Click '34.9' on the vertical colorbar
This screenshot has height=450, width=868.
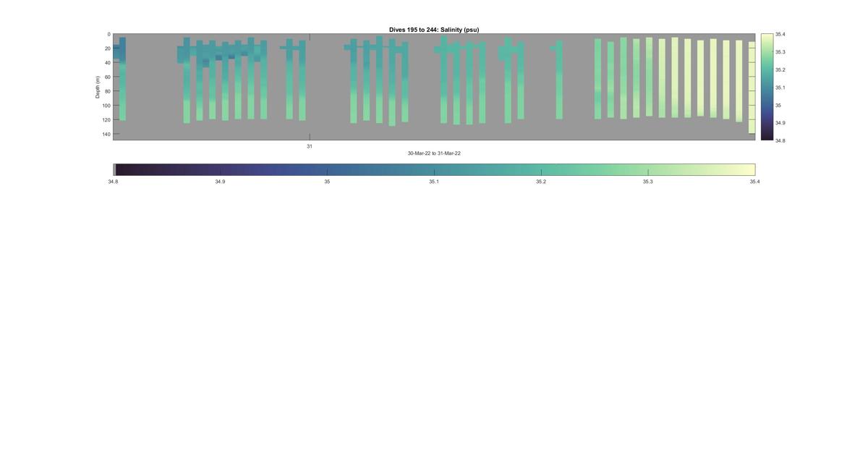coord(780,123)
